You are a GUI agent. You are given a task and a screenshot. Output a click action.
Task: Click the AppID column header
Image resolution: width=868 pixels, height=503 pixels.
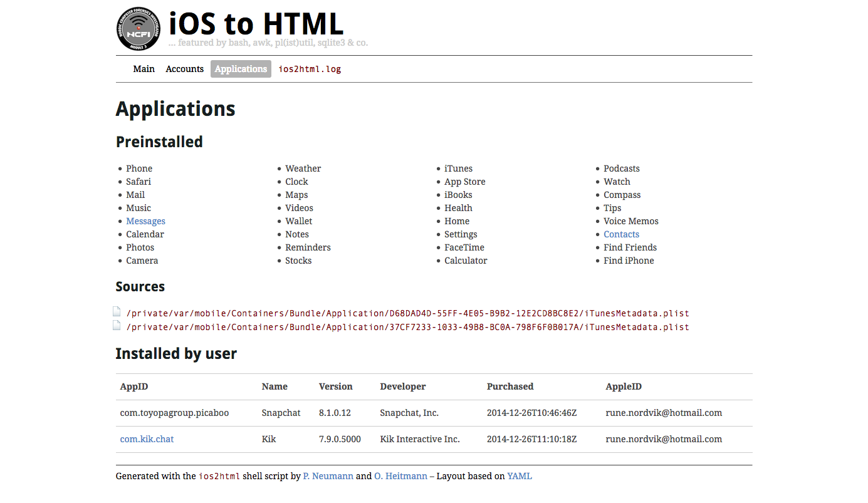pyautogui.click(x=134, y=386)
